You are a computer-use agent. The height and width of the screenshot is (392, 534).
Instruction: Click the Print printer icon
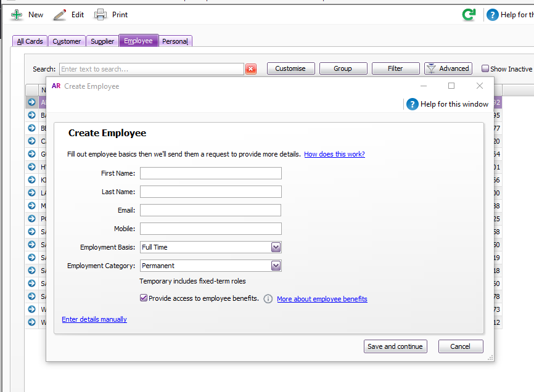pyautogui.click(x=101, y=15)
